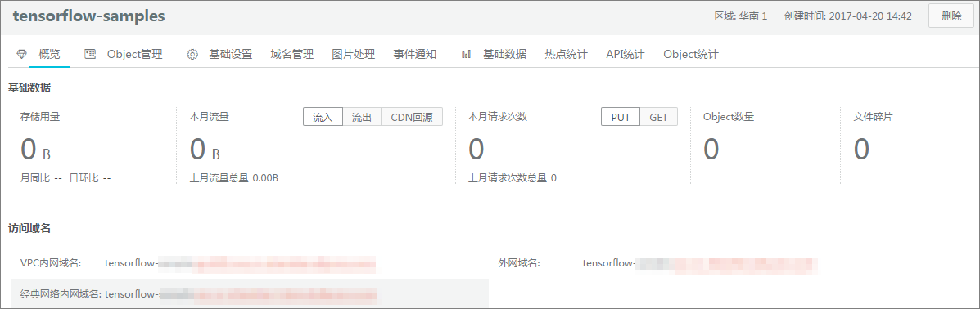Go to the 域名管理 tab
This screenshot has width=980, height=309.
[x=292, y=54]
